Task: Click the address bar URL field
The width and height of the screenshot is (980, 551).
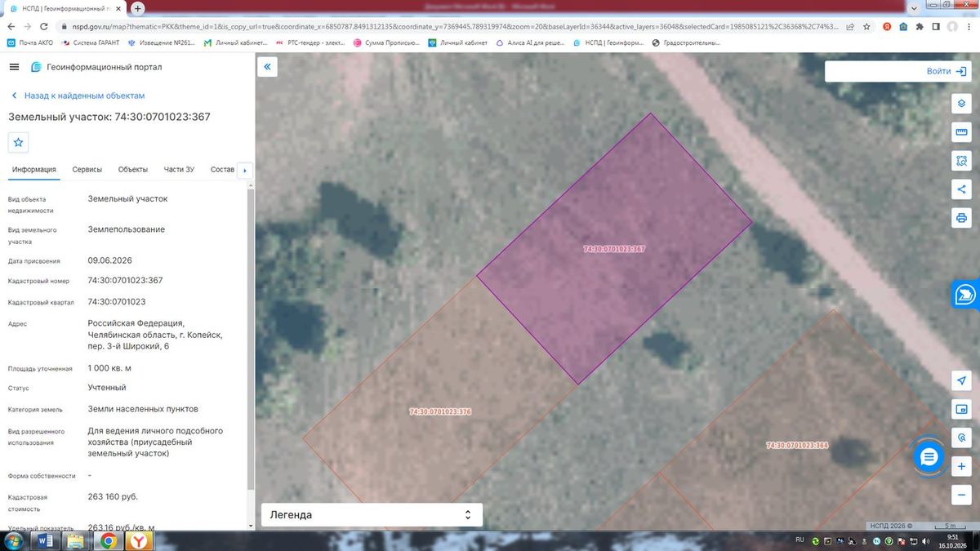Action: tap(449, 26)
